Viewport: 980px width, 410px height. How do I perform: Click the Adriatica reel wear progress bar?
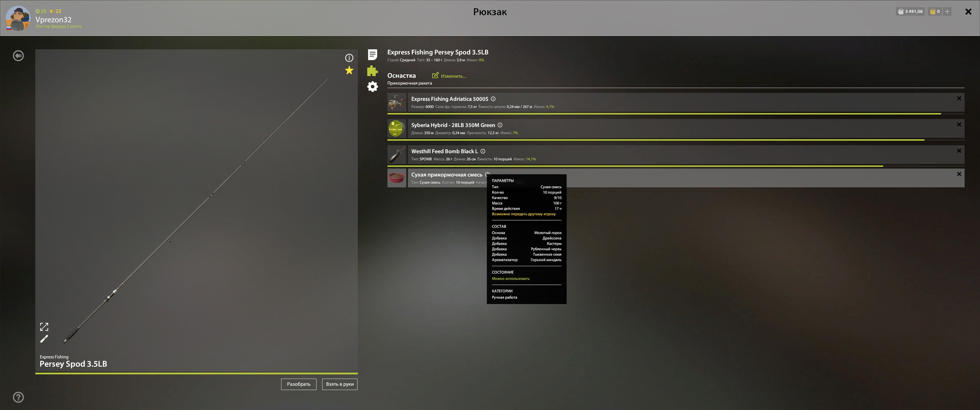(x=676, y=114)
